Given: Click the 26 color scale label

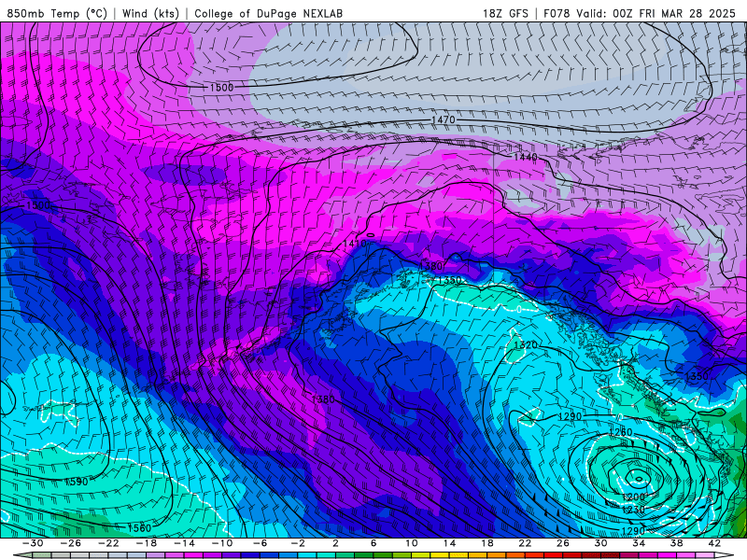Looking at the screenshot, I should pos(563,543).
